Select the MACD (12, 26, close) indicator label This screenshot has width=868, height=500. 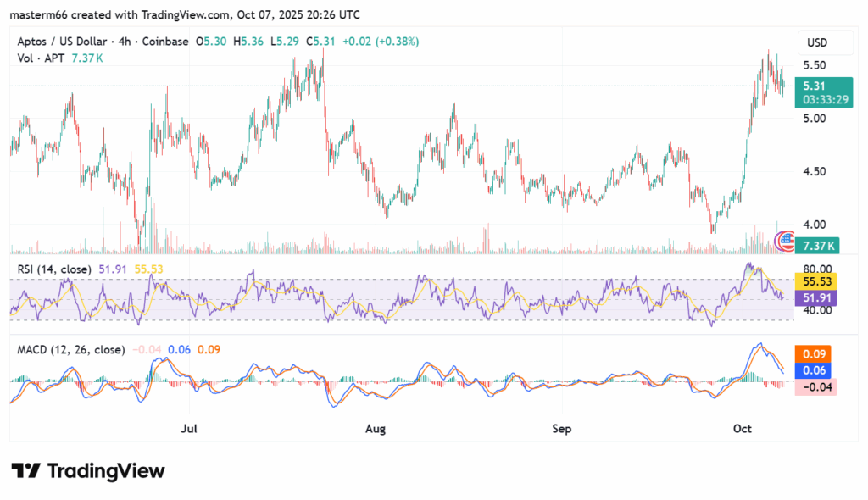70,349
